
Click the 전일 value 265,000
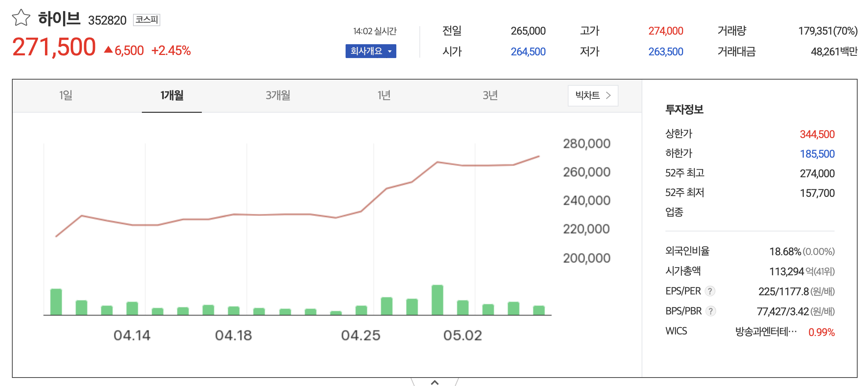[528, 31]
